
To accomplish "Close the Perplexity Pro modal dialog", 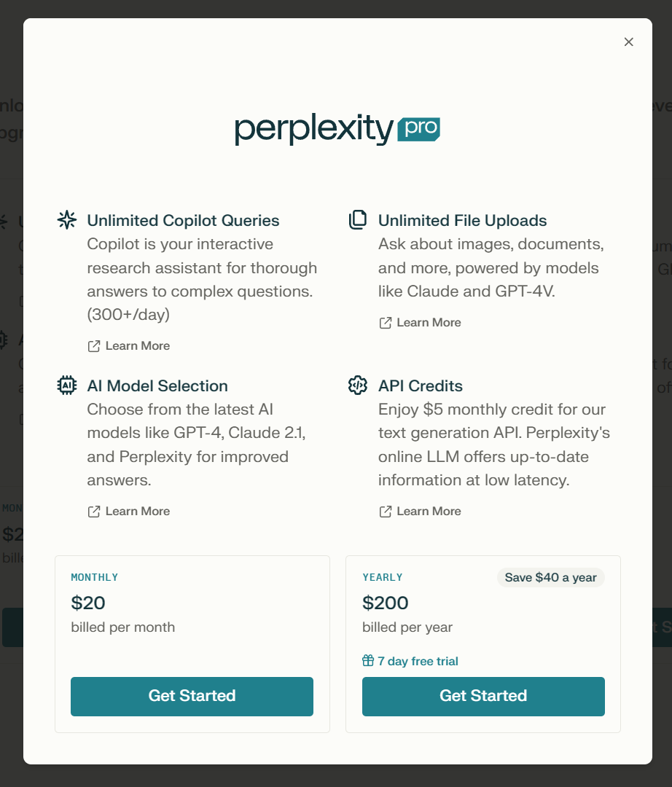I will coord(628,42).
